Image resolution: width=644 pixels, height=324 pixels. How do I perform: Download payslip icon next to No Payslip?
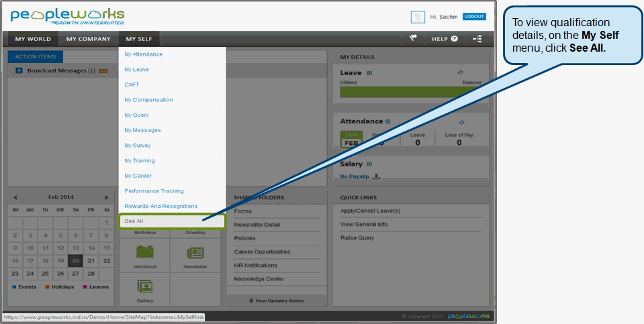pos(376,176)
